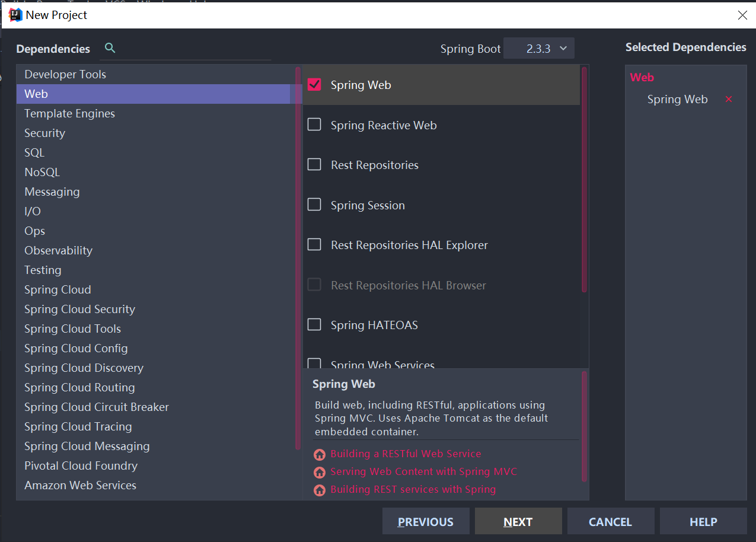Click the IntelliJ IDEA logo icon

tap(16, 15)
